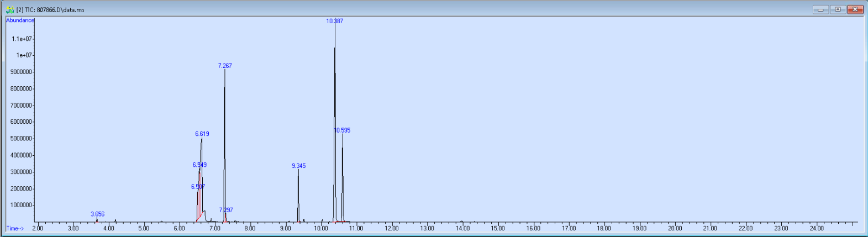Select peak label 3.656
The image size is (868, 237).
coord(97,214)
